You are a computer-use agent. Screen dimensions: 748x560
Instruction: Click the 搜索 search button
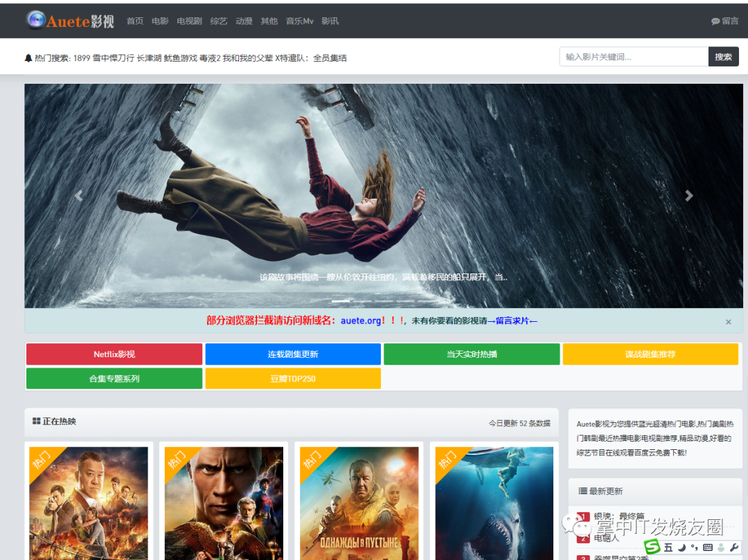coord(723,57)
